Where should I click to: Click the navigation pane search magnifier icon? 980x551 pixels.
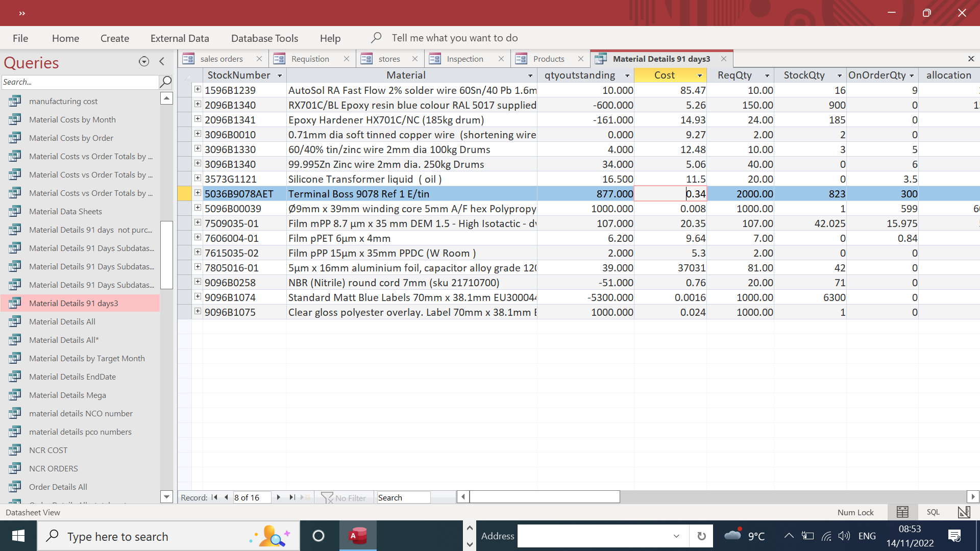coord(166,82)
